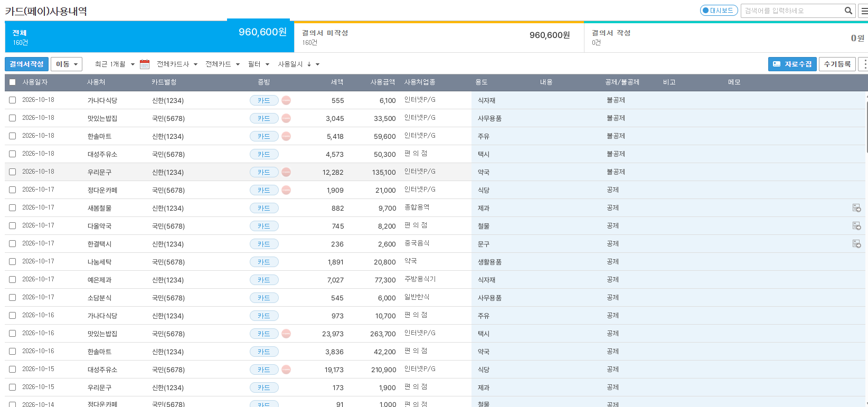This screenshot has height=407, width=868.
Task: Click the 수기등록 button
Action: 837,64
